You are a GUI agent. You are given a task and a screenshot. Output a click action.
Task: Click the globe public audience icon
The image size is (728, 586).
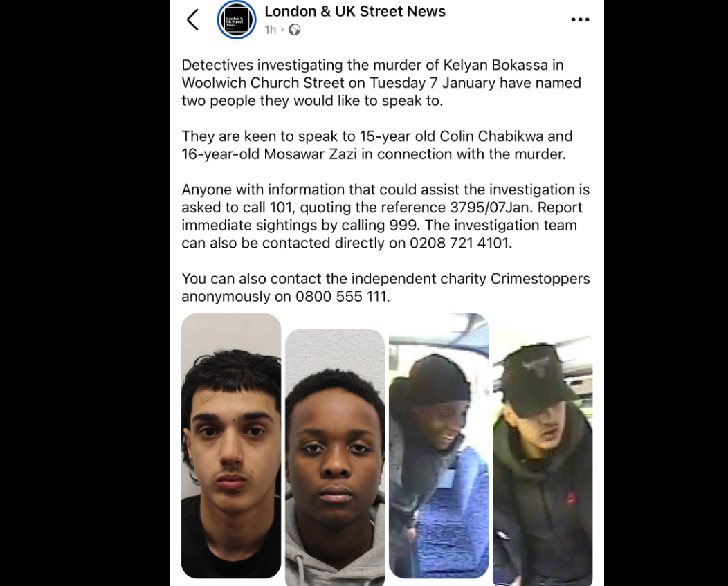[x=294, y=30]
